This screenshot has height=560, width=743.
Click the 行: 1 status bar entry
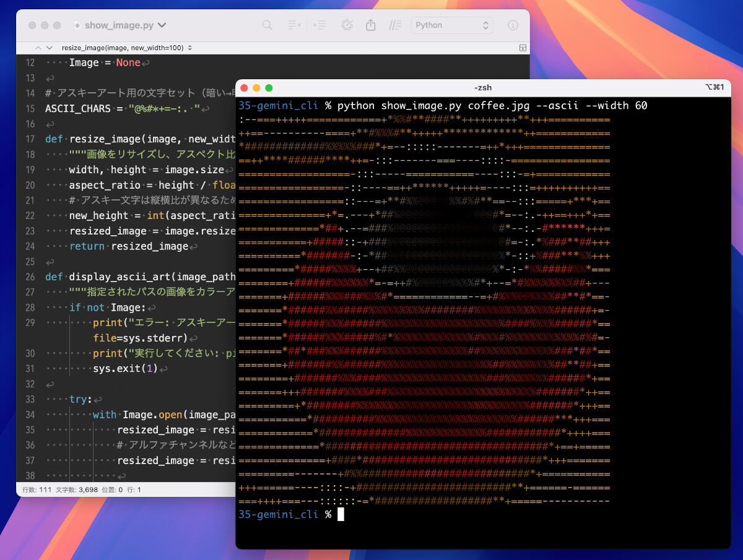point(135,489)
